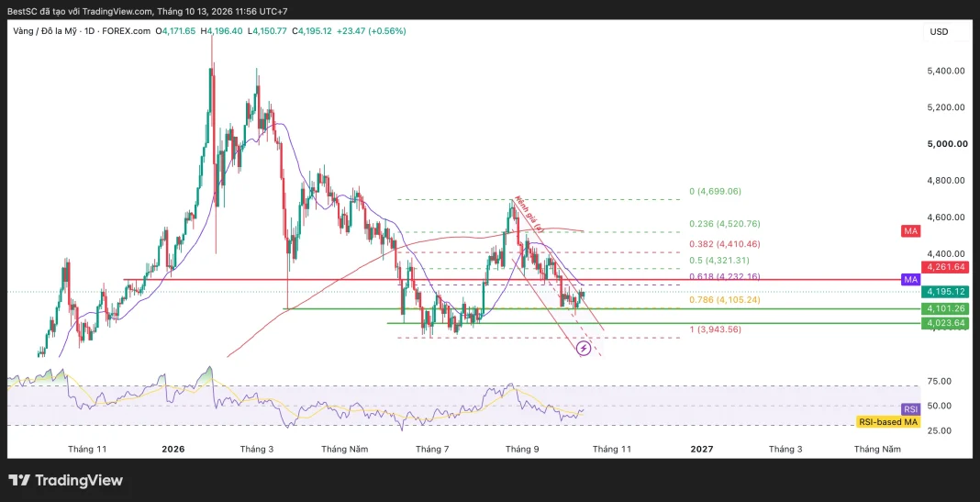The height and width of the screenshot is (502, 980).
Task: Click the low value L4,150.77
Action: 267,30
